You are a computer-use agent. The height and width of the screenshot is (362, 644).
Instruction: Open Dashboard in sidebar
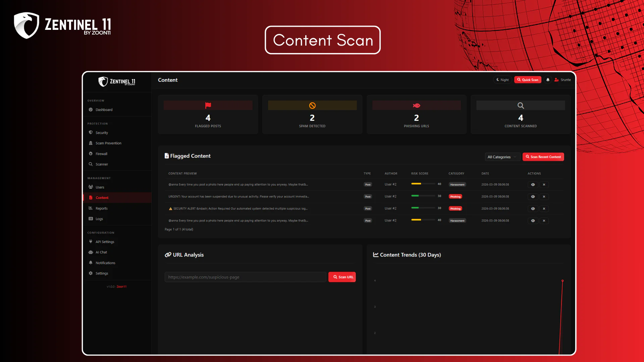point(117,110)
